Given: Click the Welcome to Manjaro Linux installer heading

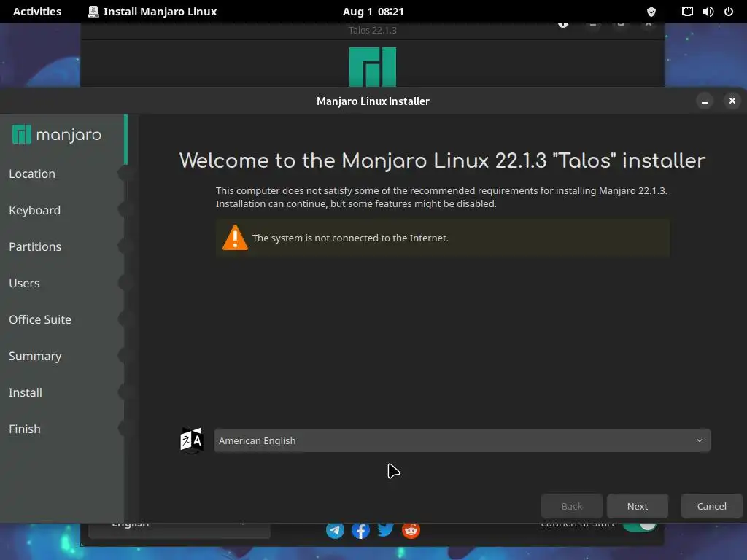Looking at the screenshot, I should (442, 160).
